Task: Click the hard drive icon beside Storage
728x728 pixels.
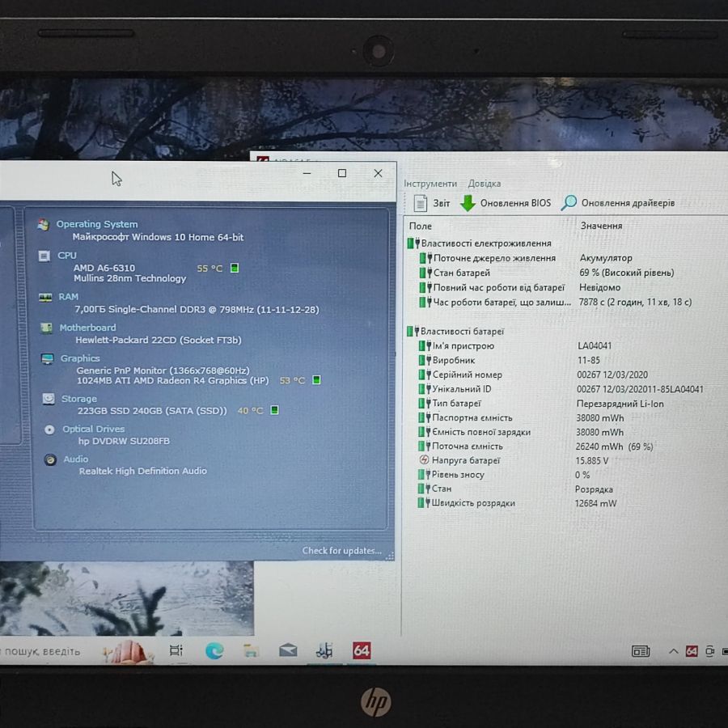Action: tap(49, 399)
